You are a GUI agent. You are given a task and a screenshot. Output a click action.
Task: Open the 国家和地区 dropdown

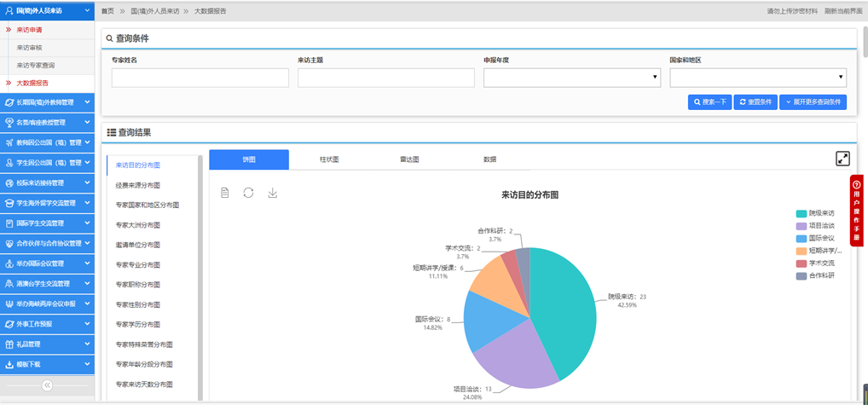pos(758,78)
